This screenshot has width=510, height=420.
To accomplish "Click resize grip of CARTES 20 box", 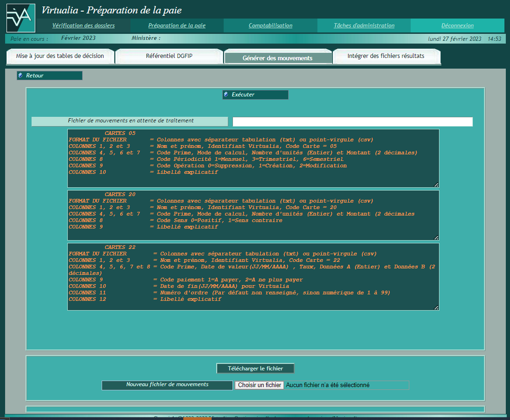I will point(436,237).
